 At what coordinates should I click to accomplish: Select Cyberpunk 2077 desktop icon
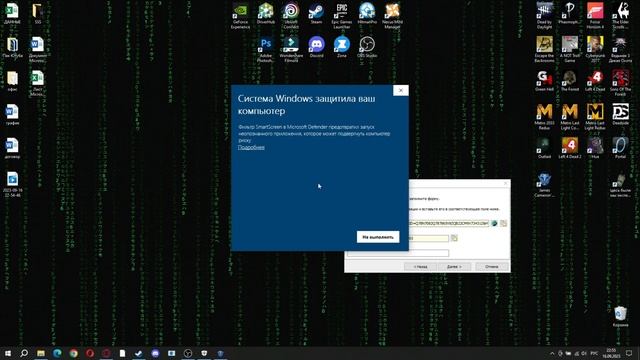[595, 49]
